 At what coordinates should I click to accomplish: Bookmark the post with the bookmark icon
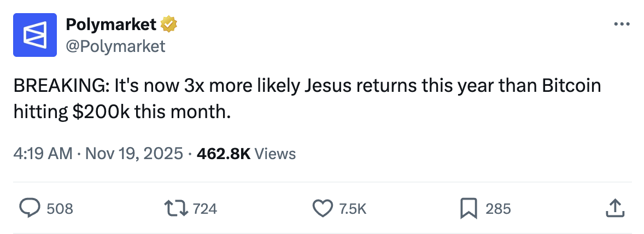[x=469, y=208]
